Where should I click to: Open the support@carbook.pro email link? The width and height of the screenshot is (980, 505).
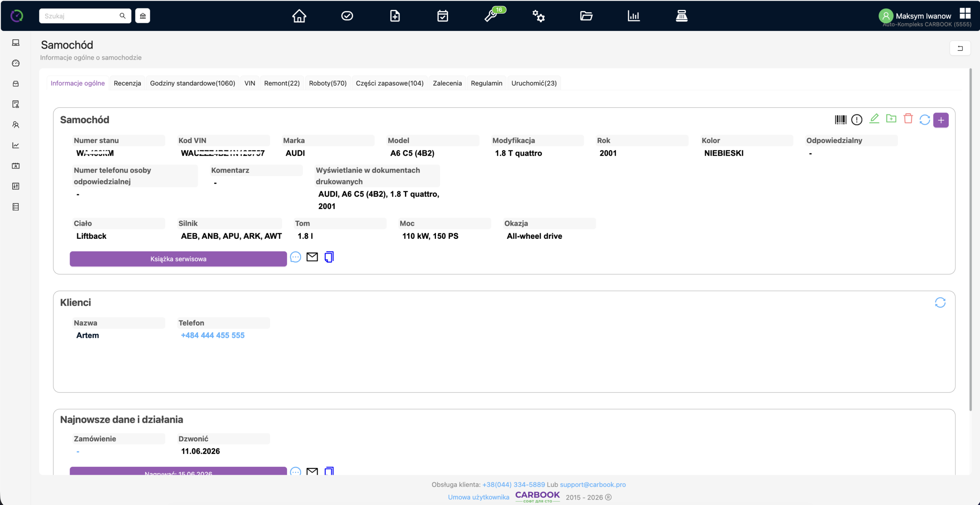[x=593, y=484]
